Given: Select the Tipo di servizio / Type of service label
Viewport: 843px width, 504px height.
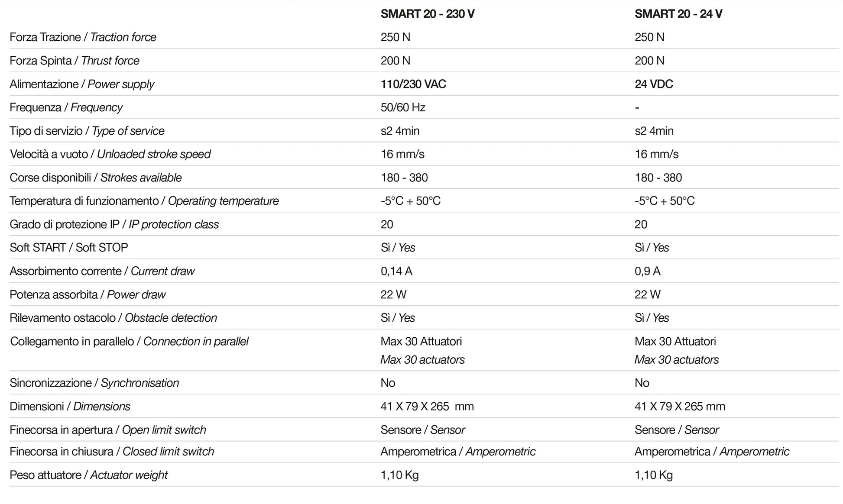Looking at the screenshot, I should 87,131.
